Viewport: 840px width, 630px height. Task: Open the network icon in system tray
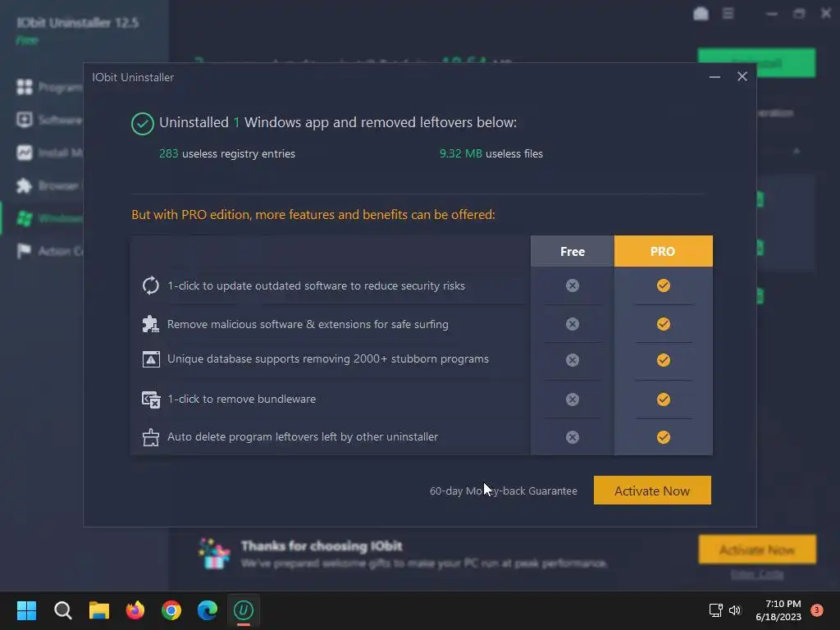pos(715,610)
